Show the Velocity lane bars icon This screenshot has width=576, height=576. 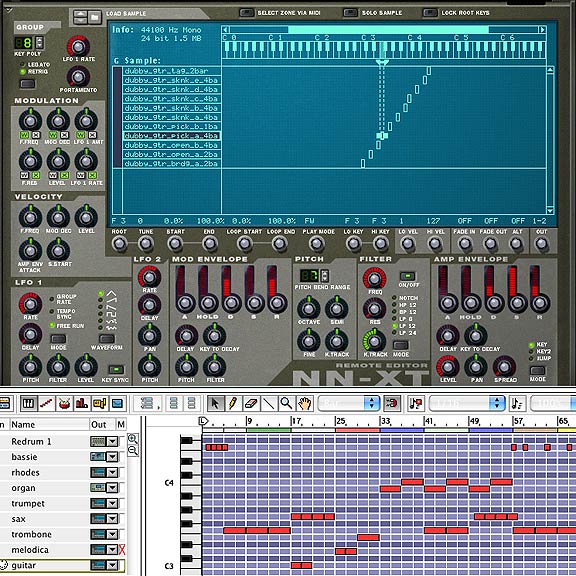click(x=82, y=404)
